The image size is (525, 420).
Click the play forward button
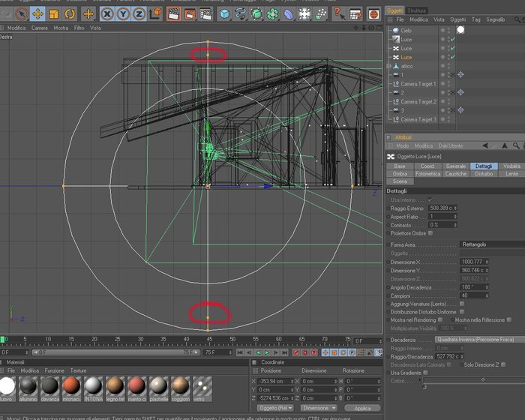point(267,352)
